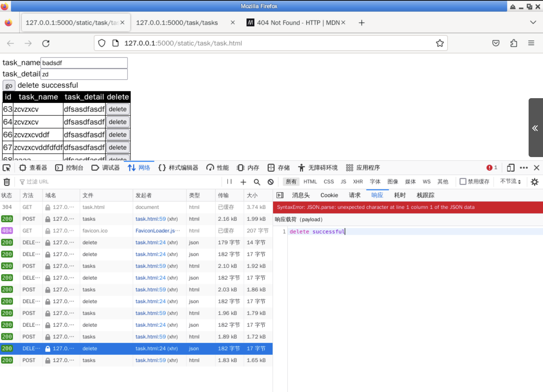This screenshot has width=543, height=392.
Task: Sort requests by 状态 status column
Action: click(x=10, y=195)
